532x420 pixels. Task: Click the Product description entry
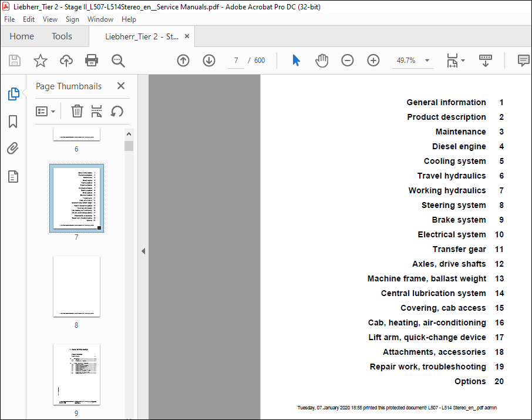pos(446,117)
